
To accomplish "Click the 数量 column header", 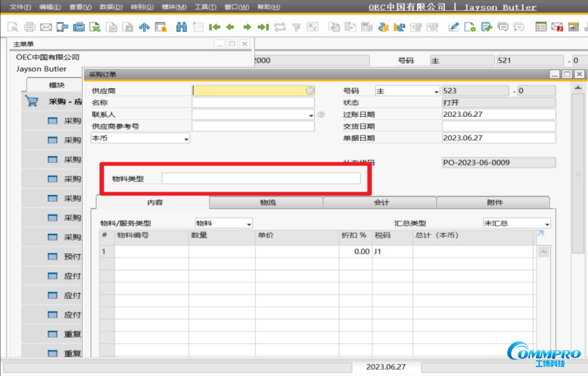I will pos(222,236).
